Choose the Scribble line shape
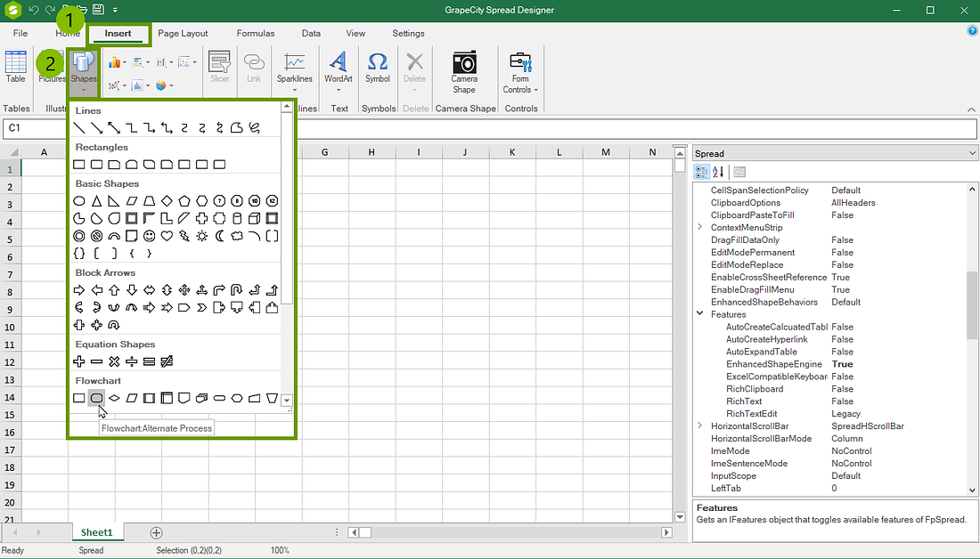 (x=255, y=128)
